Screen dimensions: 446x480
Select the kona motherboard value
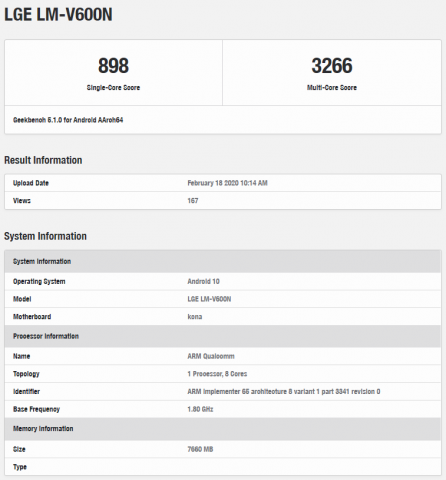(195, 317)
